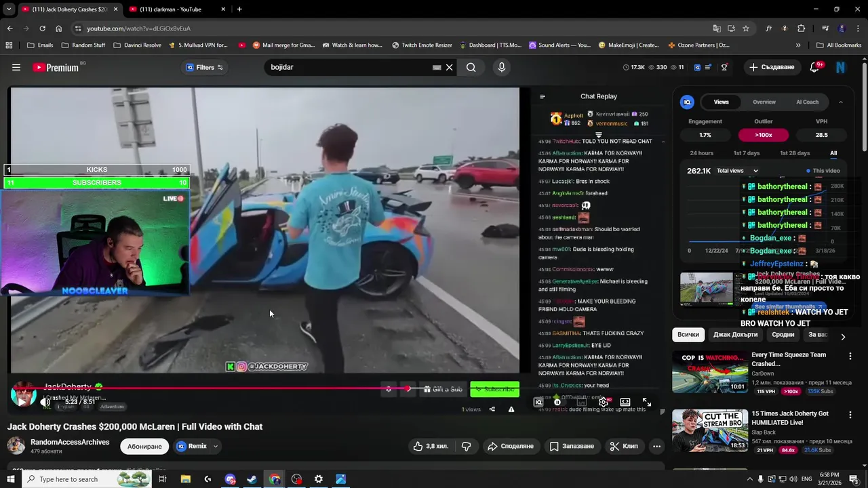The height and width of the screenshot is (488, 868).
Task: Open options for the 15 Times Jack Doherty video
Action: [x=850, y=415]
